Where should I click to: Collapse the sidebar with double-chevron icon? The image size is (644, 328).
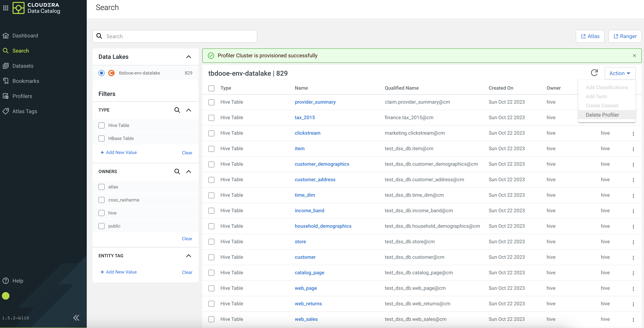76,318
